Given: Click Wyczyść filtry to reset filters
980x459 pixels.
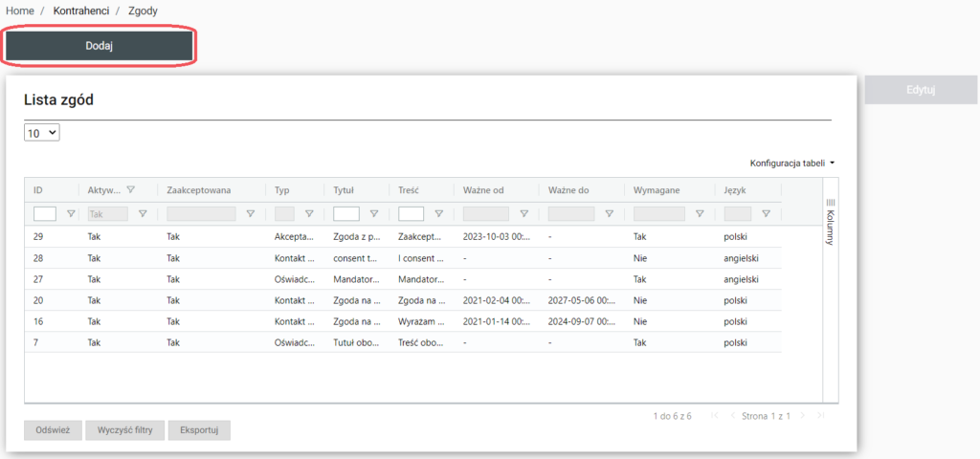Looking at the screenshot, I should click(x=124, y=430).
